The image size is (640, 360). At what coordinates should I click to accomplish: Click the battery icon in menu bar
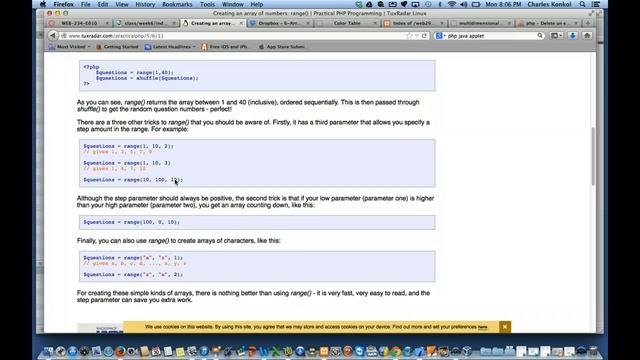click(476, 4)
